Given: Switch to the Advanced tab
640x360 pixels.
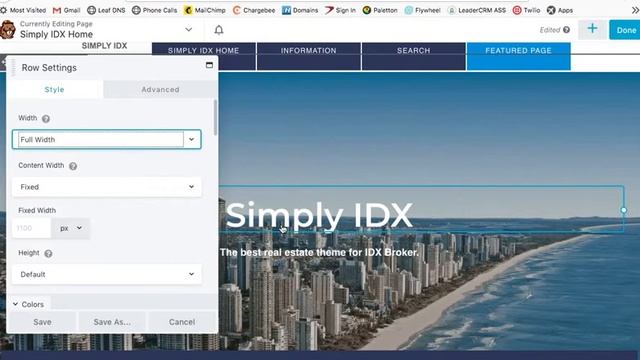Looking at the screenshot, I should (160, 89).
